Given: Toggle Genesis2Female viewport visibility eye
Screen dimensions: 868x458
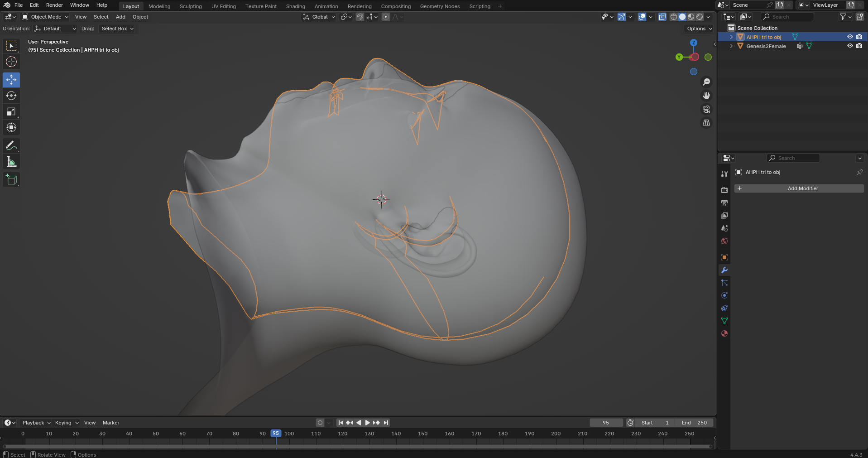Looking at the screenshot, I should pyautogui.click(x=850, y=46).
